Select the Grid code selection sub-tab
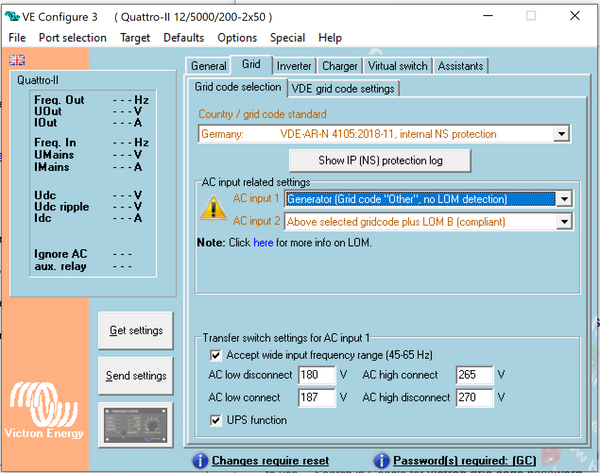This screenshot has width=600, height=473. (x=238, y=87)
